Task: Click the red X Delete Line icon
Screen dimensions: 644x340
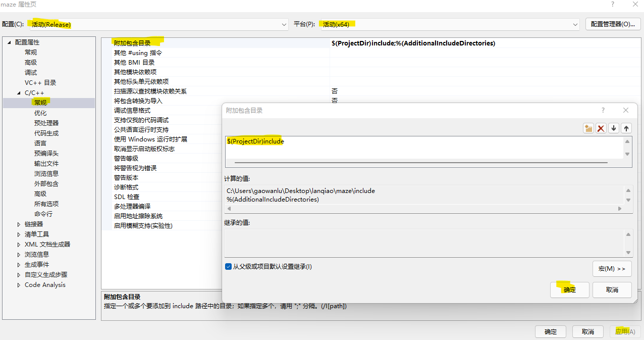Action: tap(601, 128)
